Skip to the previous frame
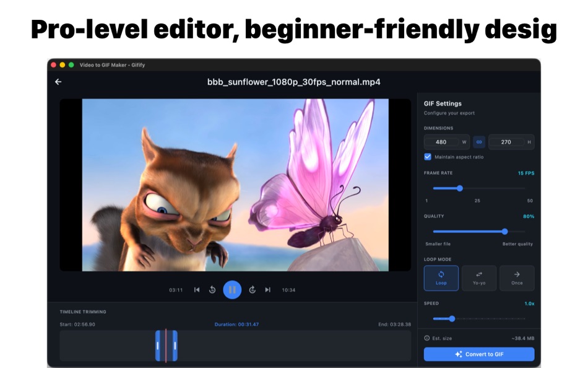588x368 pixels. (197, 289)
